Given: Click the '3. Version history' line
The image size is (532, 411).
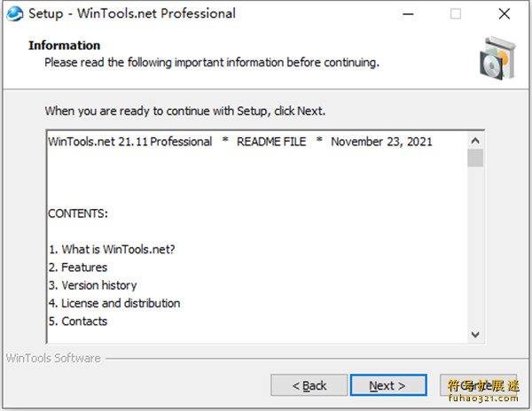Looking at the screenshot, I should point(93,285).
